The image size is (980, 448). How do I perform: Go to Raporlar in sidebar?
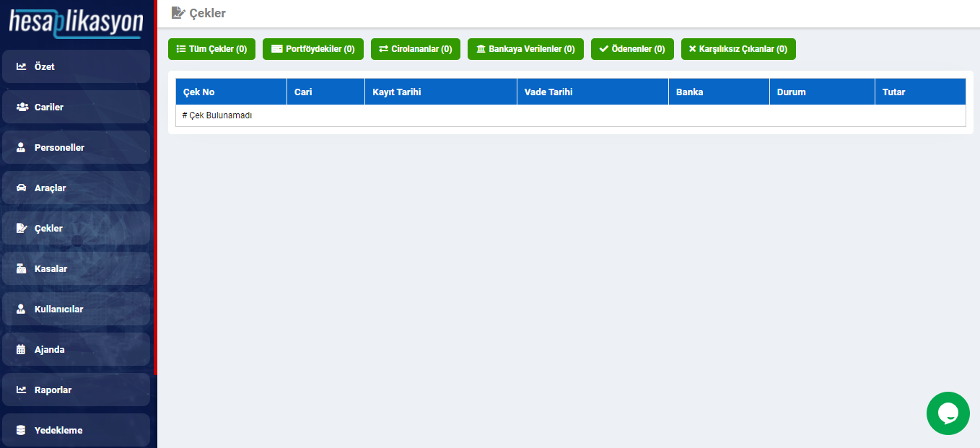(x=76, y=390)
